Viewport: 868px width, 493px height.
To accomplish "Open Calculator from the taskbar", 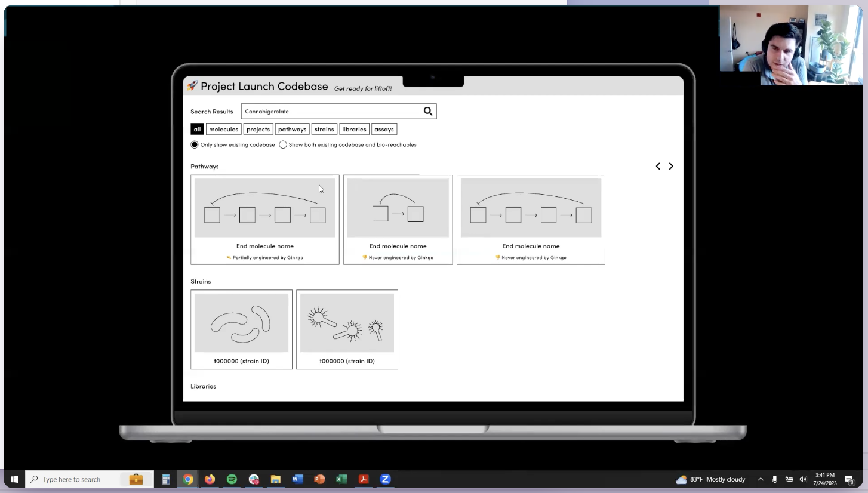I will tap(166, 479).
